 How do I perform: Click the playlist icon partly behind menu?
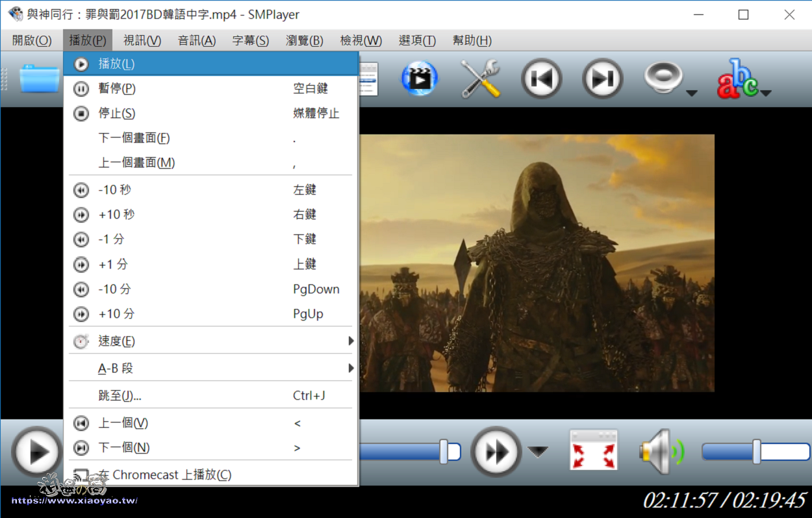[x=369, y=79]
